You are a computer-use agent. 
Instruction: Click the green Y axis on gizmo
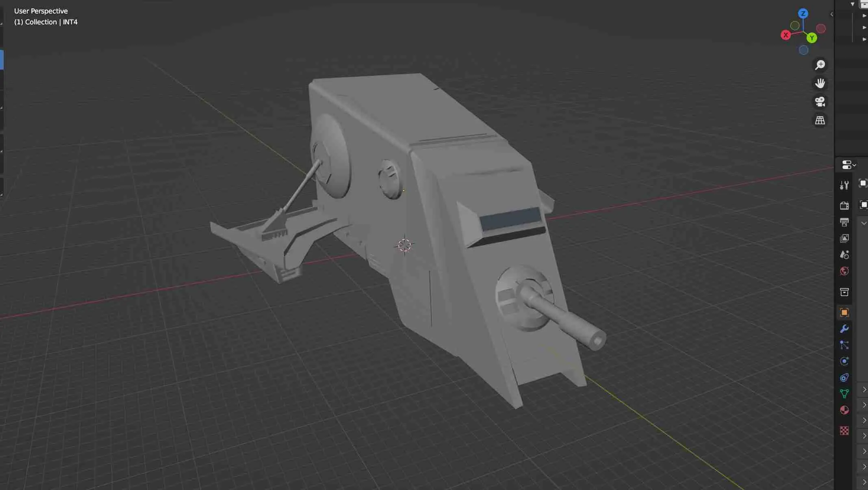click(x=812, y=38)
